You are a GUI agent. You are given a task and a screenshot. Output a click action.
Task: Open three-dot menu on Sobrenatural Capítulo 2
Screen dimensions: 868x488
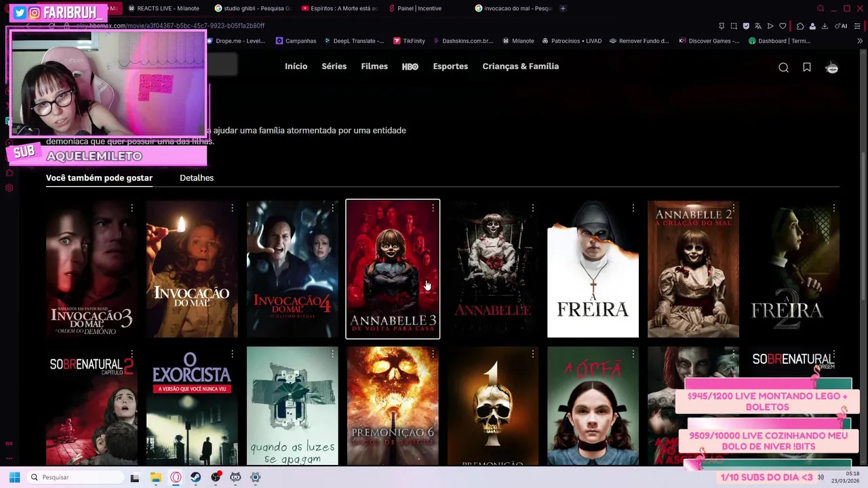click(x=132, y=354)
